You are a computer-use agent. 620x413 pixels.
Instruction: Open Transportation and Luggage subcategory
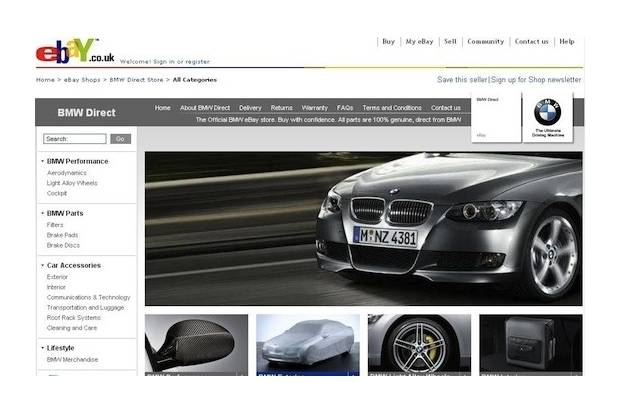85,307
